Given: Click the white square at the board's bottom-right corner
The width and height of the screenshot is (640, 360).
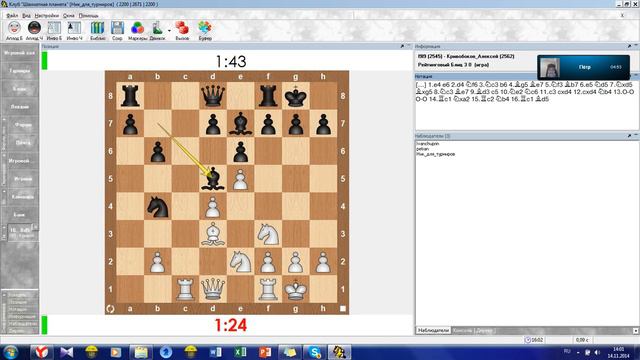Looking at the screenshot, I should pos(343,309).
